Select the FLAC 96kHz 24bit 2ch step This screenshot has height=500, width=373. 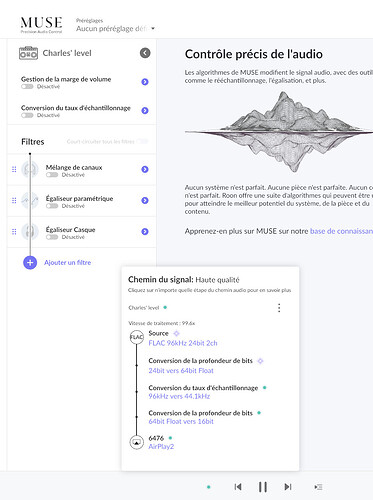tap(183, 343)
